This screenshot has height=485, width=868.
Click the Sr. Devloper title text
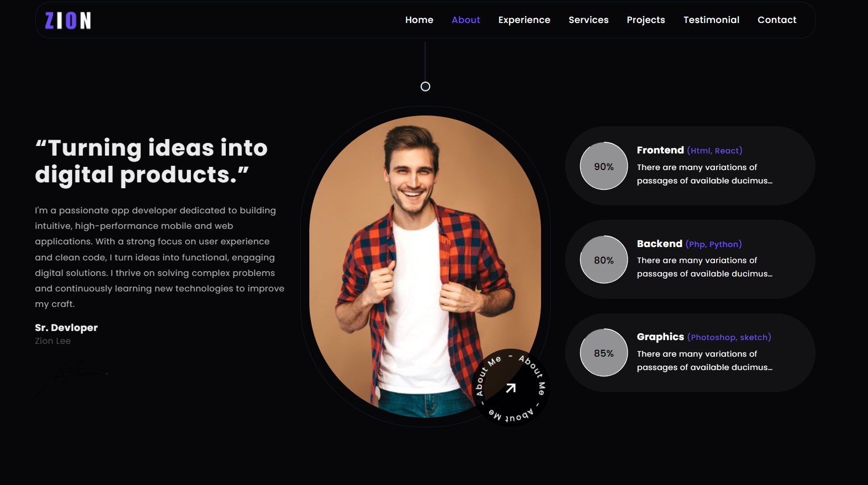(66, 327)
